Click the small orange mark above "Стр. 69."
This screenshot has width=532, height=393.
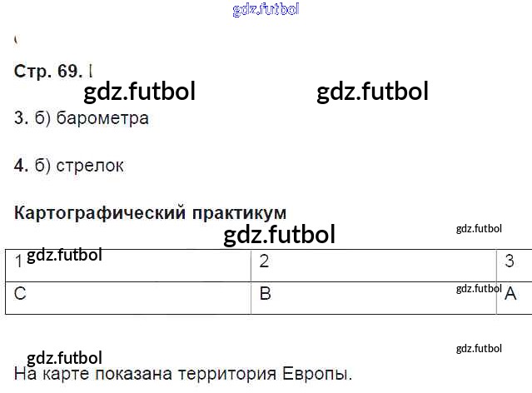click(x=17, y=39)
